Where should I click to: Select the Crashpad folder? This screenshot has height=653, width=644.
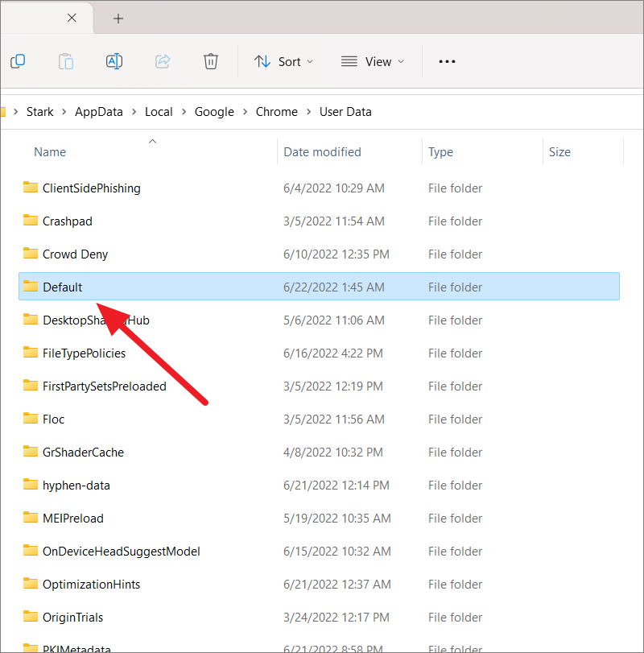319,221
